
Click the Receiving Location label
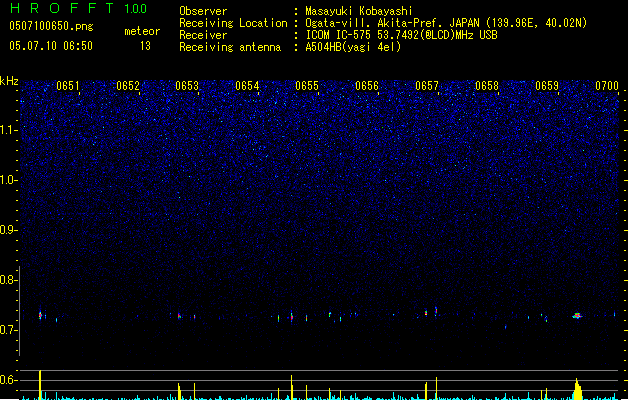233,23
